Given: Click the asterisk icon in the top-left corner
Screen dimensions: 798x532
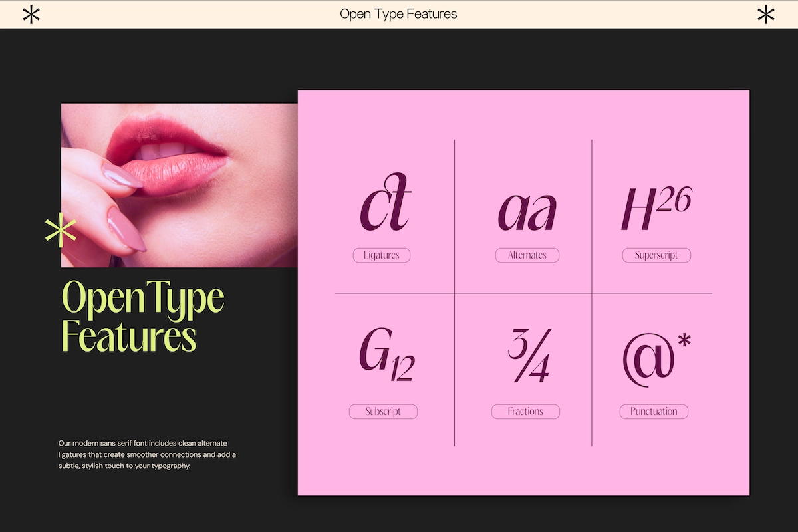Looking at the screenshot, I should (31, 13).
